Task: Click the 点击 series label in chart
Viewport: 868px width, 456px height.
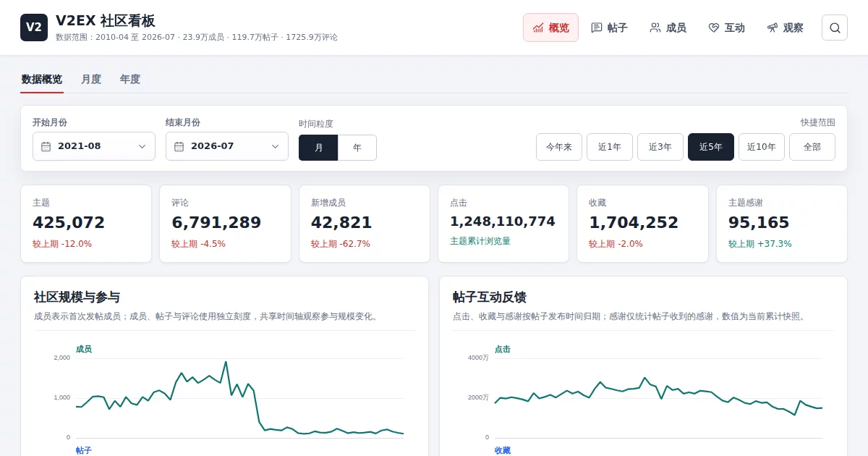Action: click(503, 349)
